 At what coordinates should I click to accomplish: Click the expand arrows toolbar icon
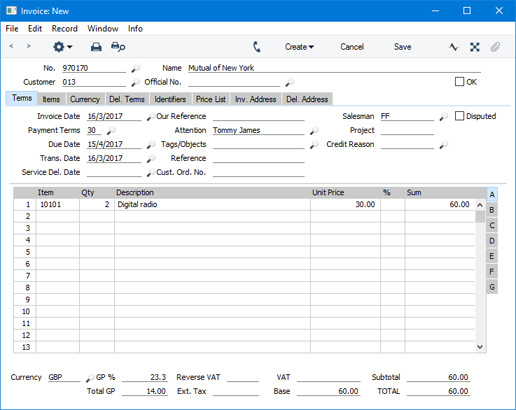pos(475,47)
